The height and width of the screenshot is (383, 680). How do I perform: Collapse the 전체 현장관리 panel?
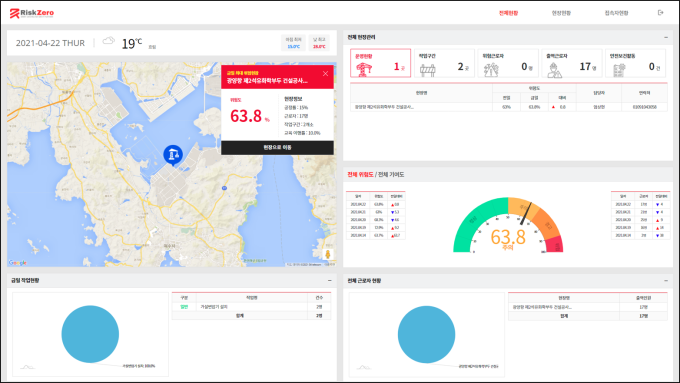666,37
